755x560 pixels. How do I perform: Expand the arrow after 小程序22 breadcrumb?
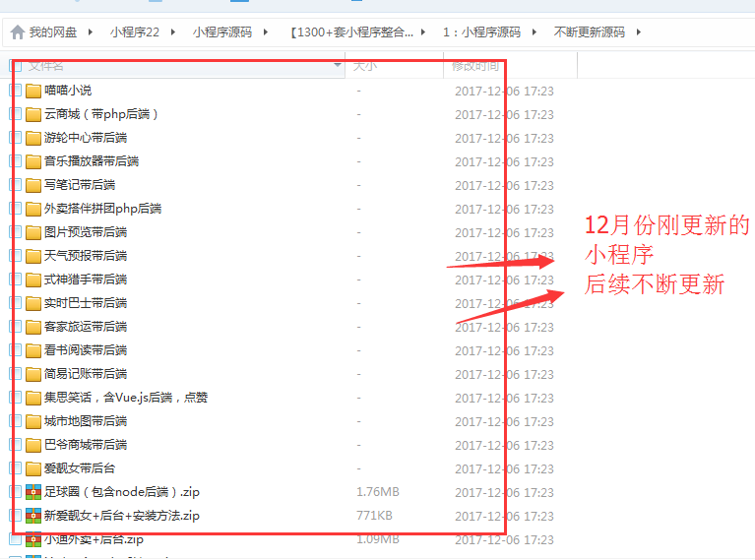pyautogui.click(x=173, y=32)
